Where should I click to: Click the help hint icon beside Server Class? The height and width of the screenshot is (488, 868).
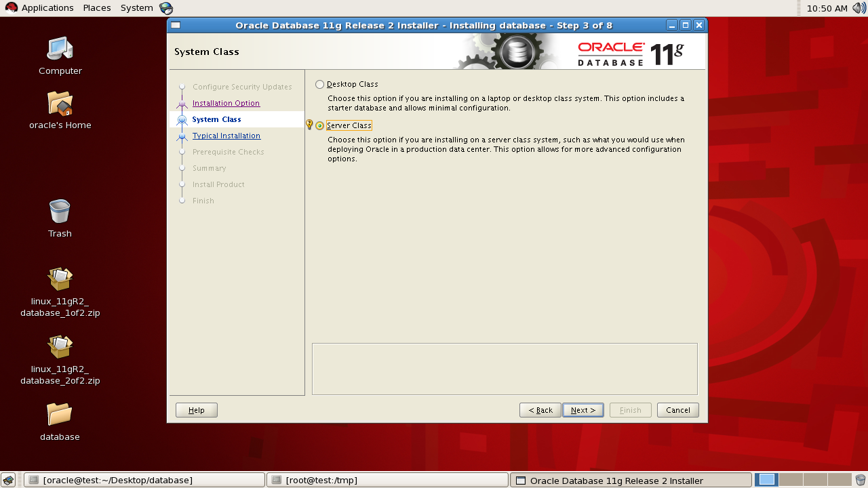coord(309,125)
